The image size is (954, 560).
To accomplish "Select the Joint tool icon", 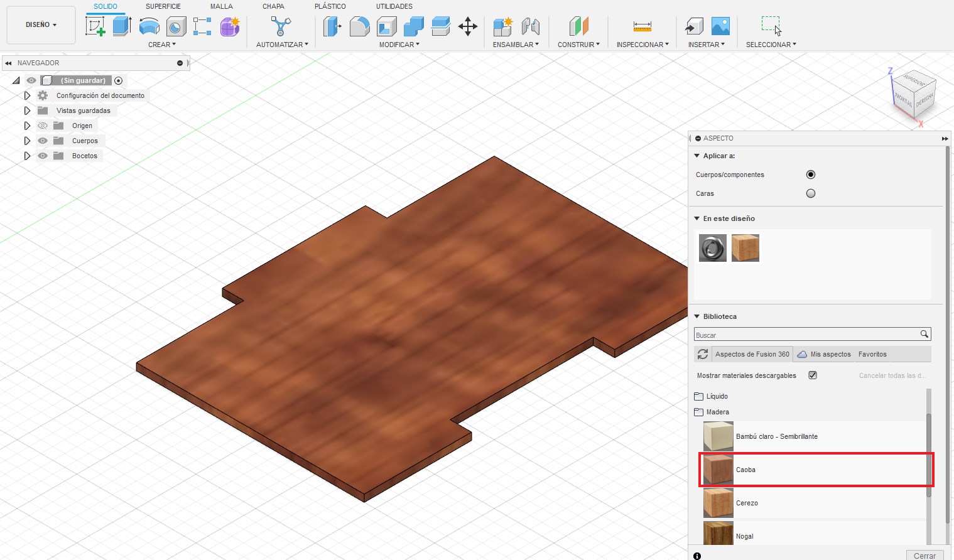I will [531, 26].
